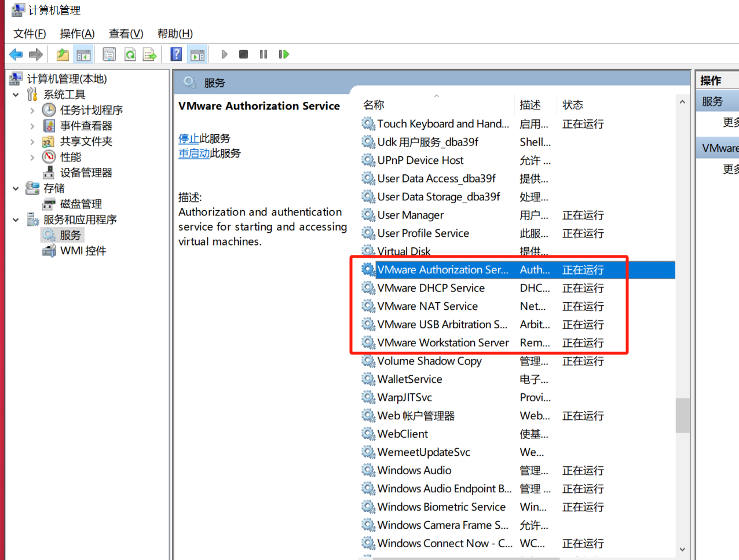Image resolution: width=739 pixels, height=560 pixels.
Task: Select the WebClient service row
Action: tap(517, 434)
